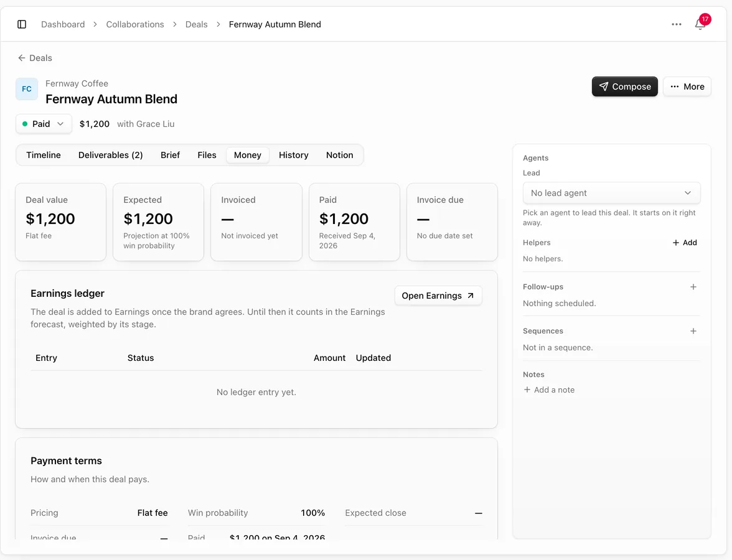This screenshot has width=732, height=560.
Task: Add a sequence with plus icon
Action: point(693,331)
